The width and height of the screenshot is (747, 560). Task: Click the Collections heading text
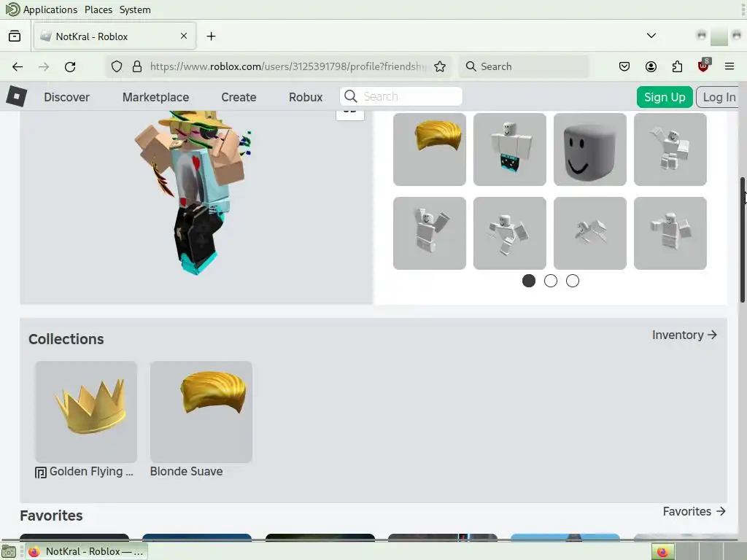(66, 339)
